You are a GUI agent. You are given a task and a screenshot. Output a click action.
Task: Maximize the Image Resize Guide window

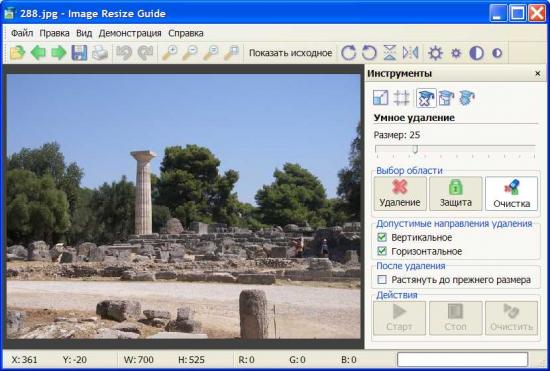pos(517,13)
